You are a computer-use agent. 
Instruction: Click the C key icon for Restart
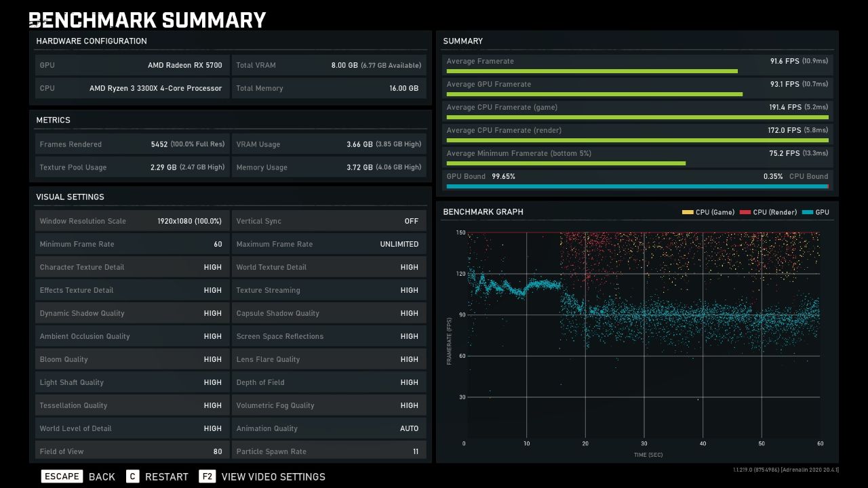(x=133, y=476)
